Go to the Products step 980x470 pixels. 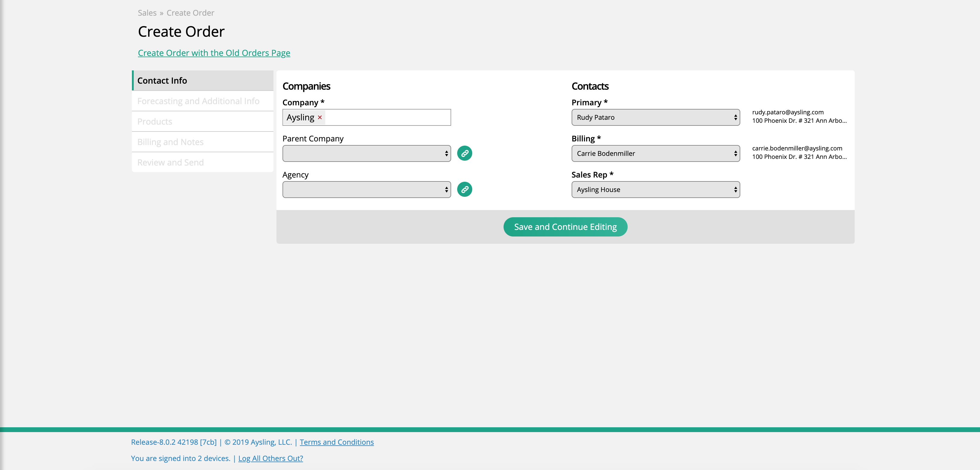pyautogui.click(x=203, y=122)
